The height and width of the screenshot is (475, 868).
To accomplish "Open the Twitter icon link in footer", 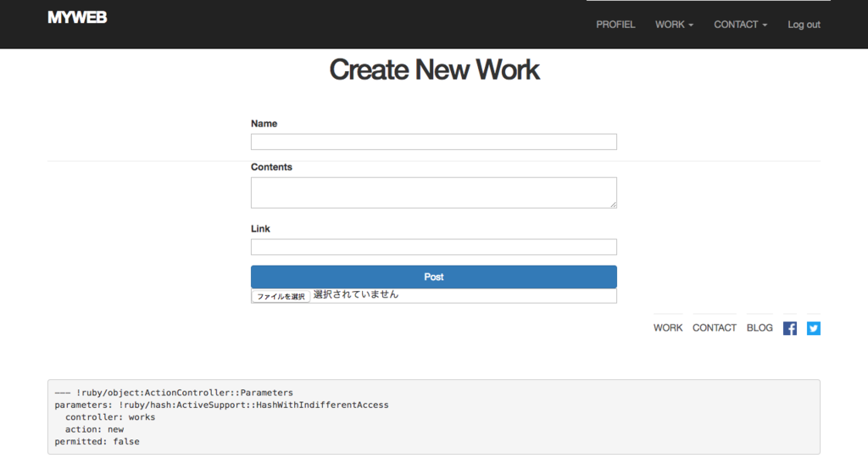I will point(813,328).
